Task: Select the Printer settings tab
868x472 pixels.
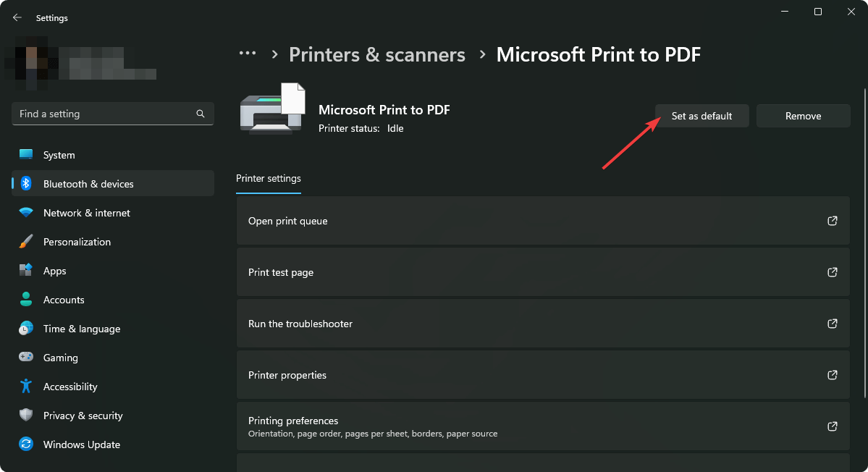Action: (x=269, y=178)
